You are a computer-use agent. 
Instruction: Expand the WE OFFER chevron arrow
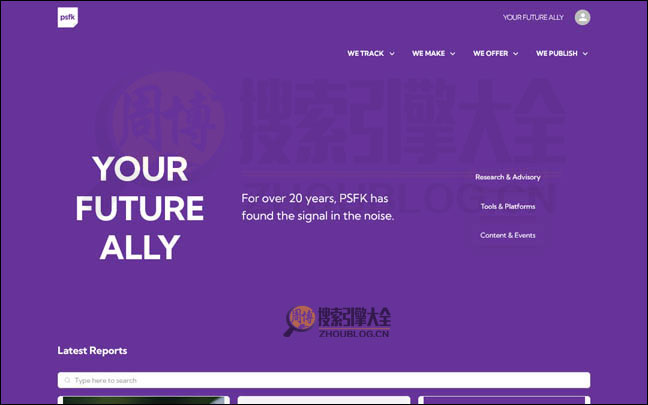[x=515, y=54]
